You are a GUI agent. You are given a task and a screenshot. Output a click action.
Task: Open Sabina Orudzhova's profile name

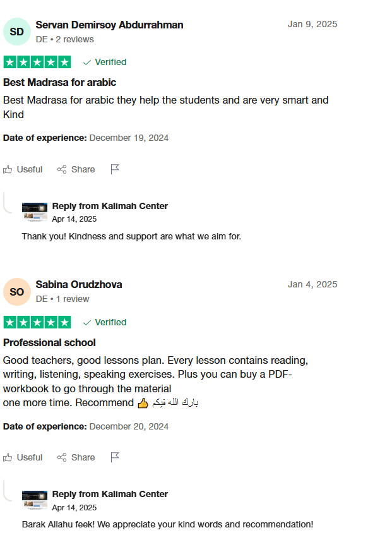coord(79,285)
